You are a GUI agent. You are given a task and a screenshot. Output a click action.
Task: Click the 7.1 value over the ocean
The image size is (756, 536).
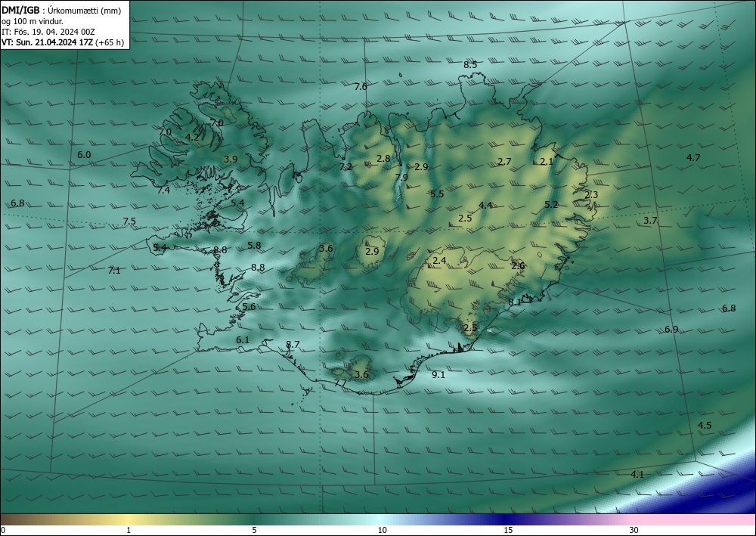point(114,271)
